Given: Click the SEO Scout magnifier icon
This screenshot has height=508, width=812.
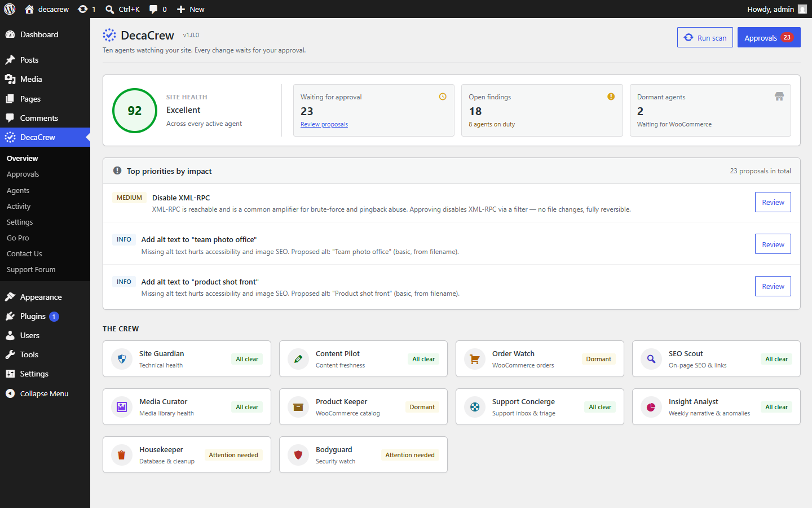Looking at the screenshot, I should 651,359.
